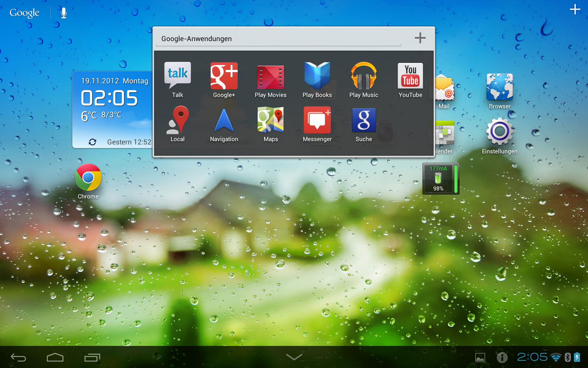Tap the 6°C temperature reading

89,116
